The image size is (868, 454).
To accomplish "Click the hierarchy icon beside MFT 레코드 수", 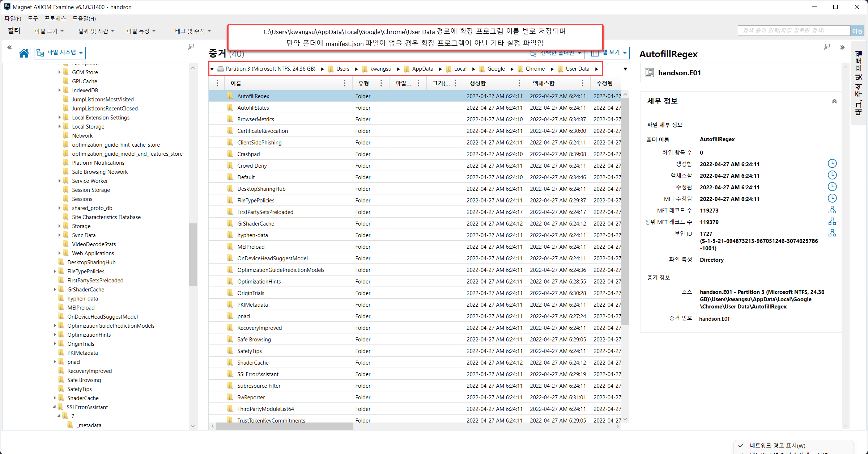I will [x=832, y=210].
